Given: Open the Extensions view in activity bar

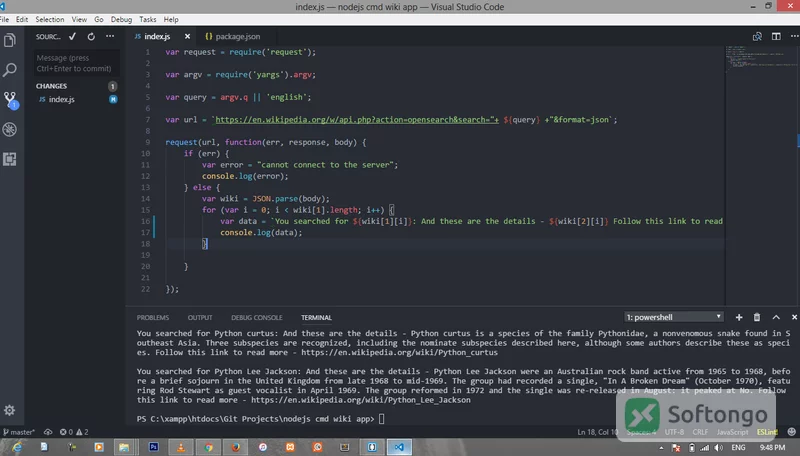Looking at the screenshot, I should pos(10,159).
